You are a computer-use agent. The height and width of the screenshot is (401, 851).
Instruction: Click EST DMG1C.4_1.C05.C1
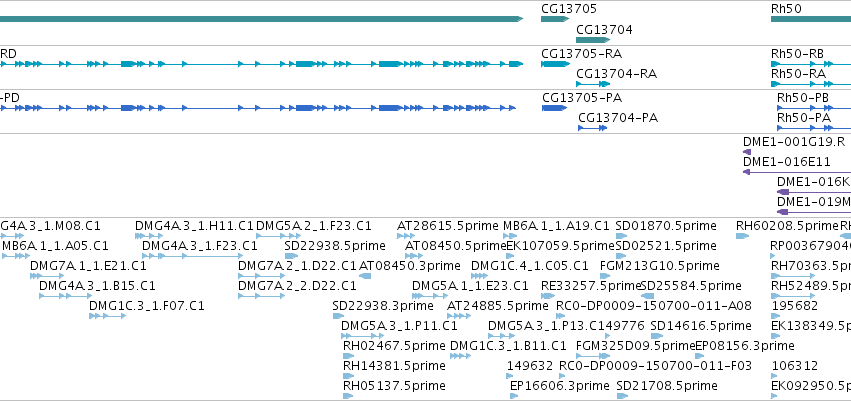tap(479, 276)
